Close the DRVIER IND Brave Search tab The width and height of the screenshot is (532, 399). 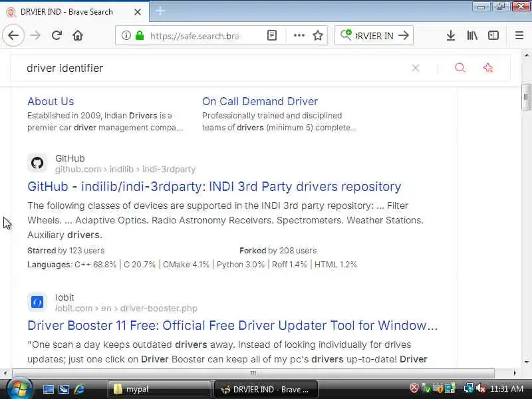[138, 12]
